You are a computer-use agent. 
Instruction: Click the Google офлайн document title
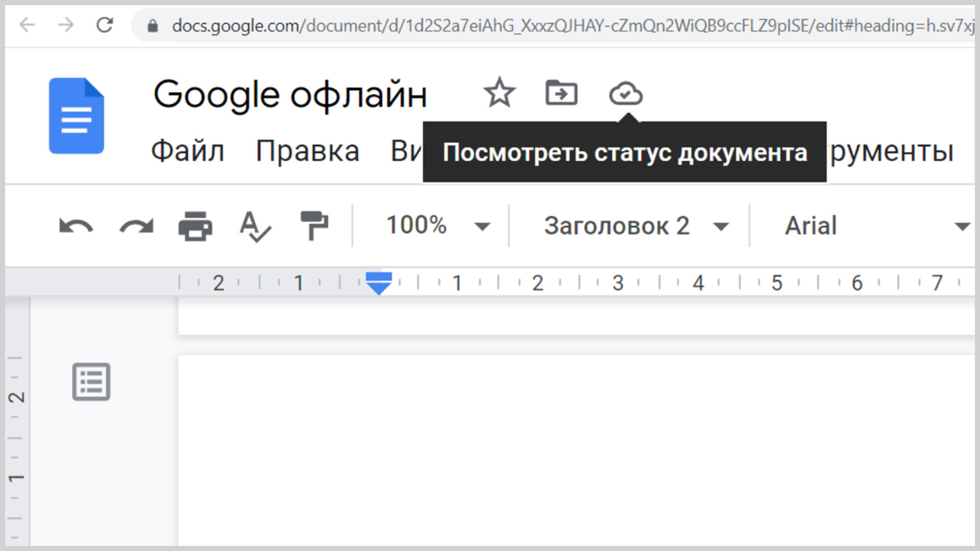[290, 94]
